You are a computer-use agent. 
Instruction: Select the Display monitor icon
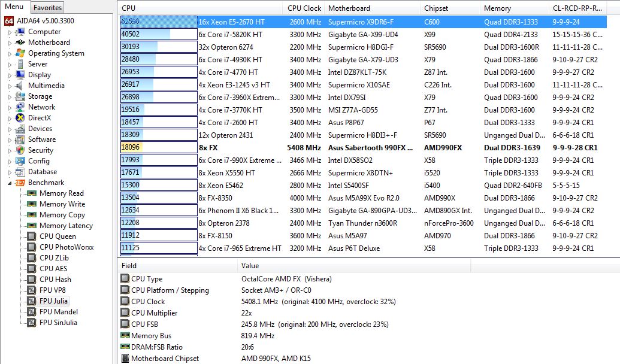[x=20, y=75]
